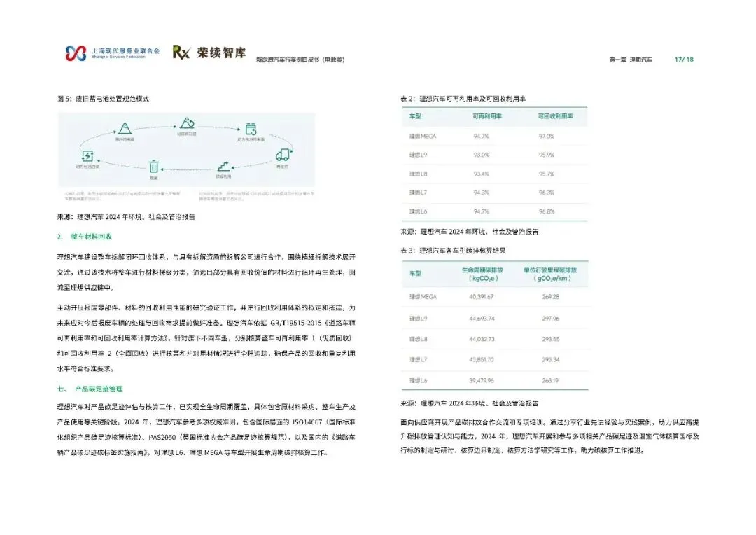Click '理想L6' in the recycling rate table
The height and width of the screenshot is (535, 756).
click(418, 211)
